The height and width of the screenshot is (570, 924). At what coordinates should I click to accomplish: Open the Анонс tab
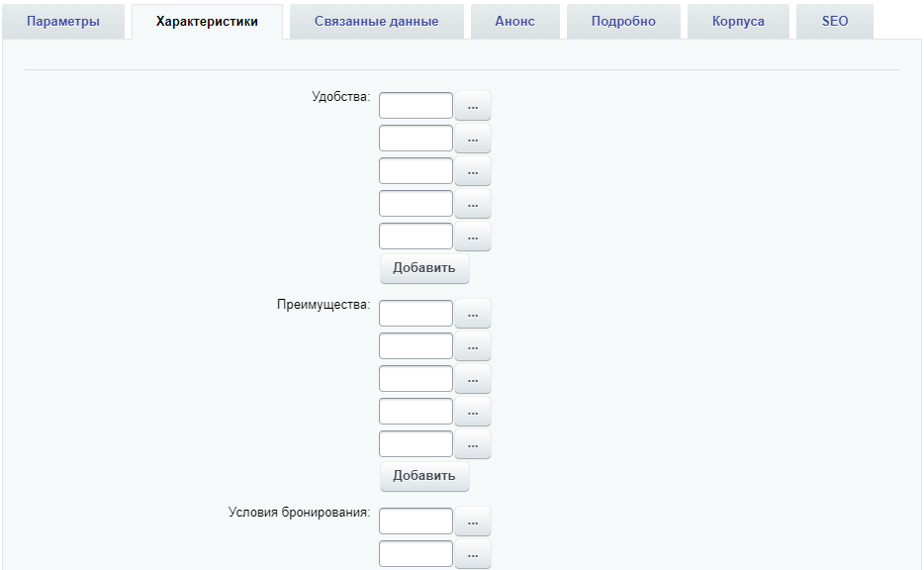[x=515, y=22]
